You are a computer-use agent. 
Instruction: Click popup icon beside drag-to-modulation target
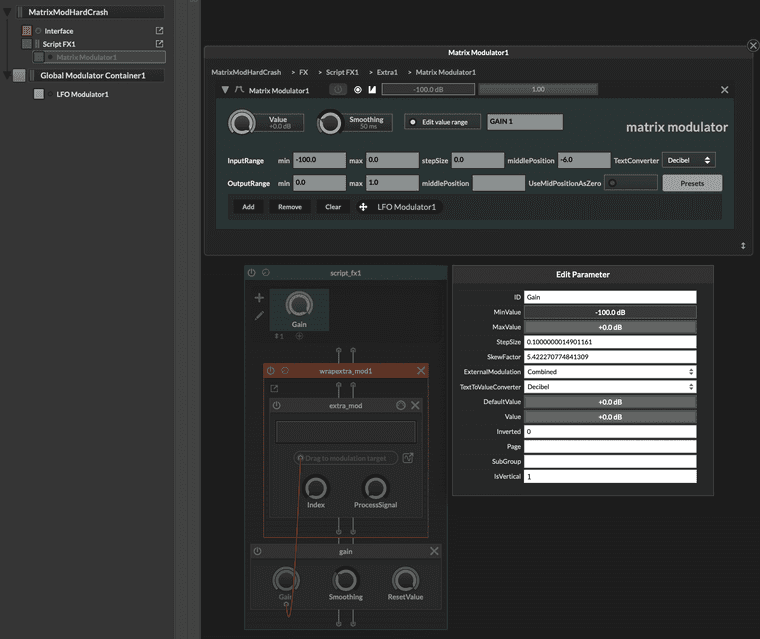point(408,458)
